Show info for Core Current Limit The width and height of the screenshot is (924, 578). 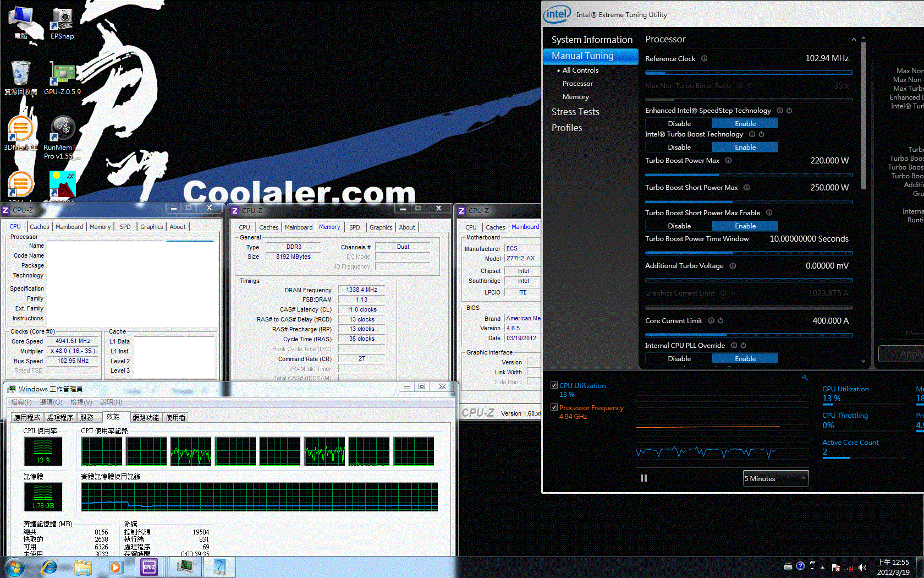pos(711,321)
